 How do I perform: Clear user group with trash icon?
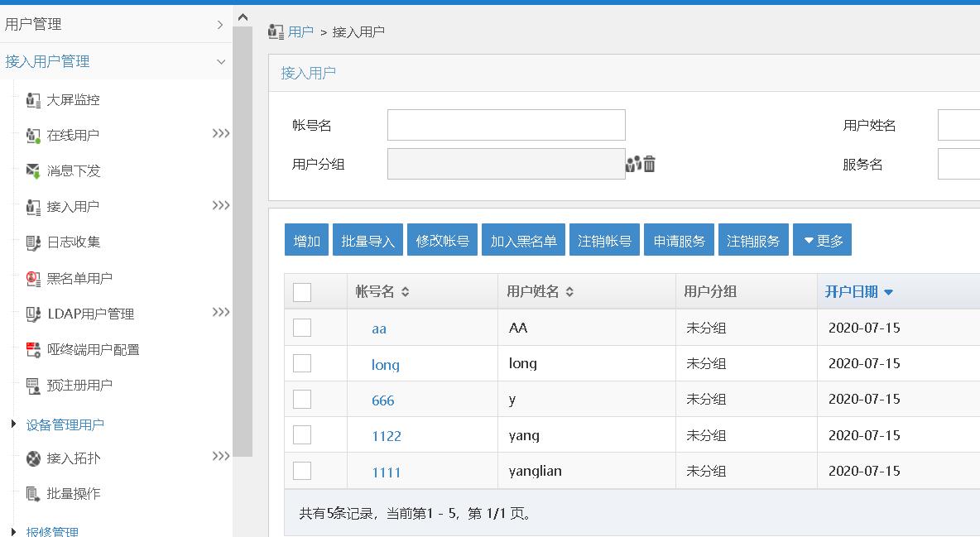650,164
